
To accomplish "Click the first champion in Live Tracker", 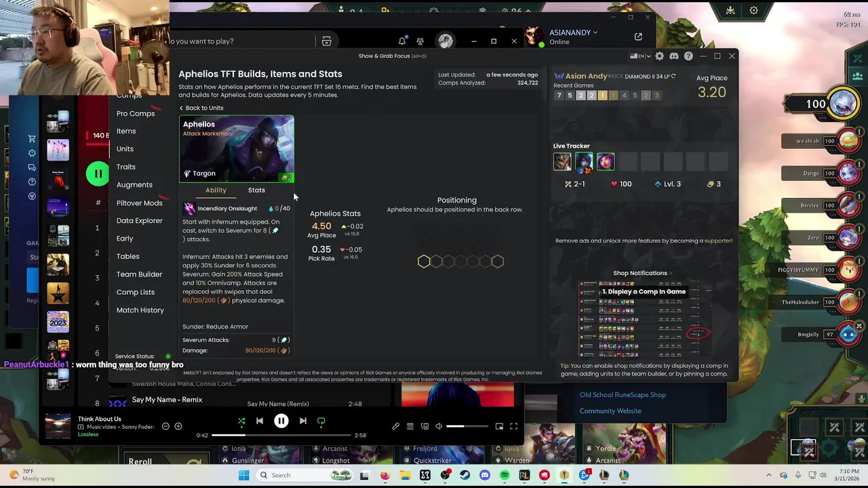I will point(562,161).
